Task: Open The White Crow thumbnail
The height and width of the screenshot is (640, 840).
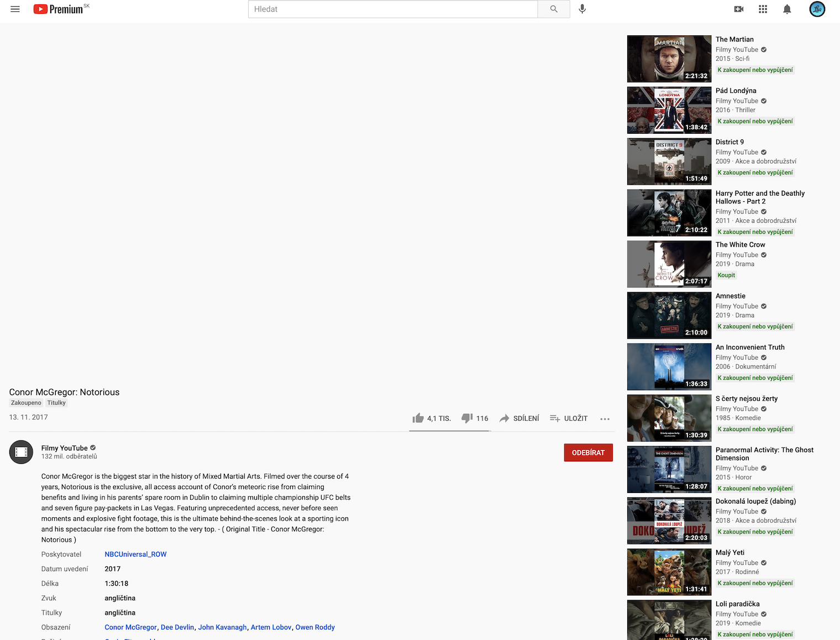Action: tap(669, 265)
